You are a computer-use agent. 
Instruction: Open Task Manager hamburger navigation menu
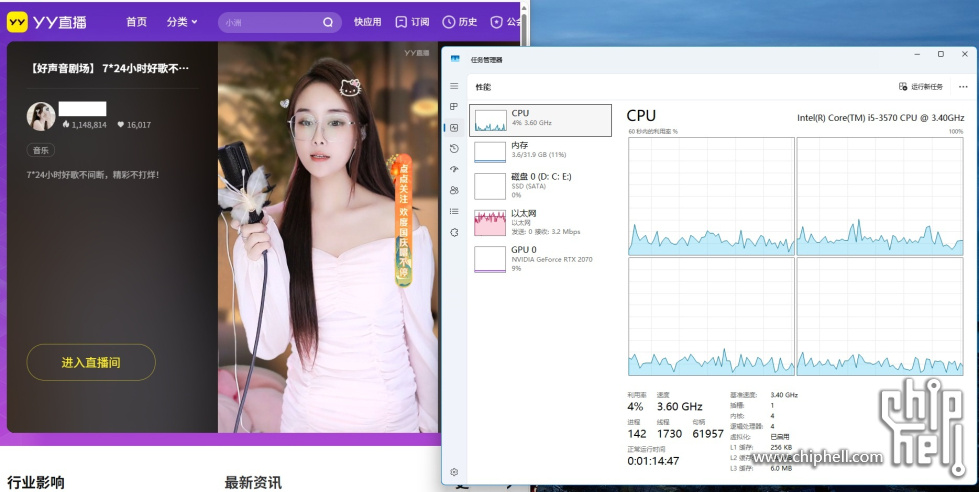point(454,86)
